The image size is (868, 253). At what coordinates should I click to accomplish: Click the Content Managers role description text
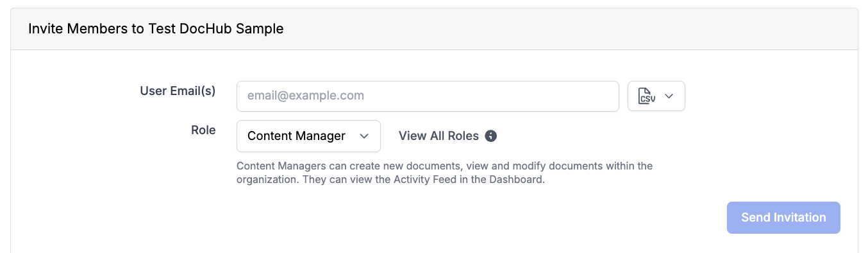[444, 173]
